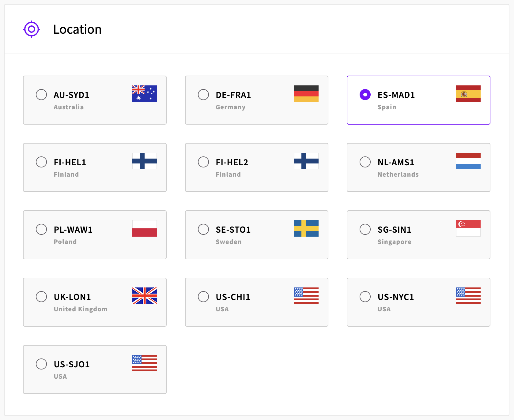Select the NL-AMS1 radio button

(x=365, y=162)
